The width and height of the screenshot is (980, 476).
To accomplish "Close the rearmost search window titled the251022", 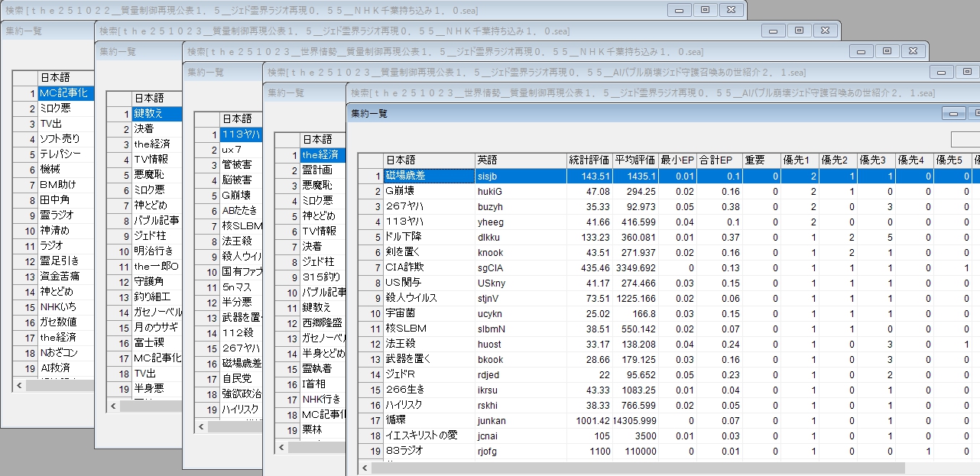I will (x=731, y=10).
